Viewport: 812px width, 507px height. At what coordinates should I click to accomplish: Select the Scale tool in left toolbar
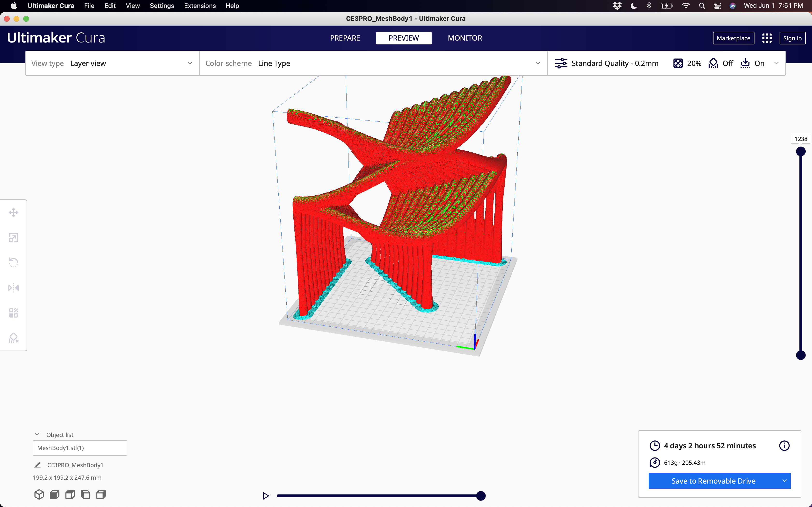(x=14, y=238)
